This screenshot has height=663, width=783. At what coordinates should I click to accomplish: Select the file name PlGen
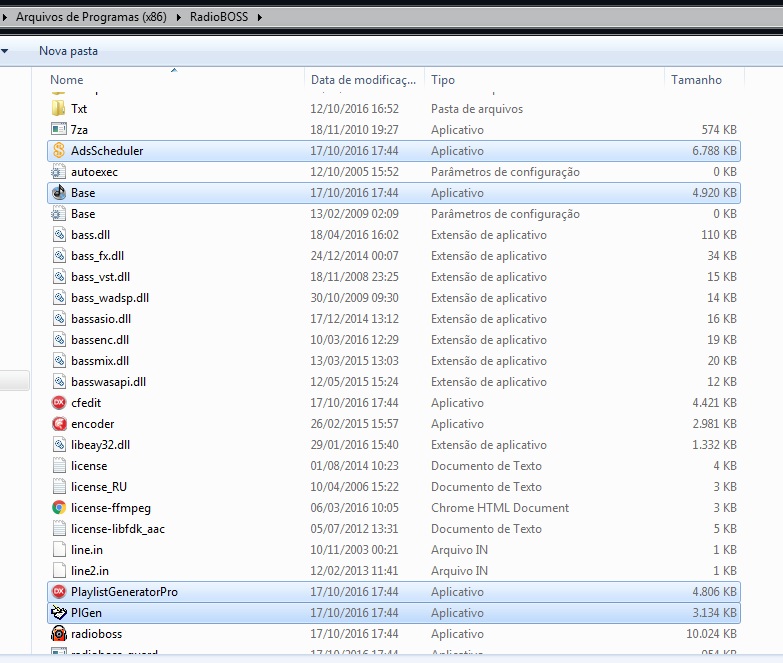86,613
